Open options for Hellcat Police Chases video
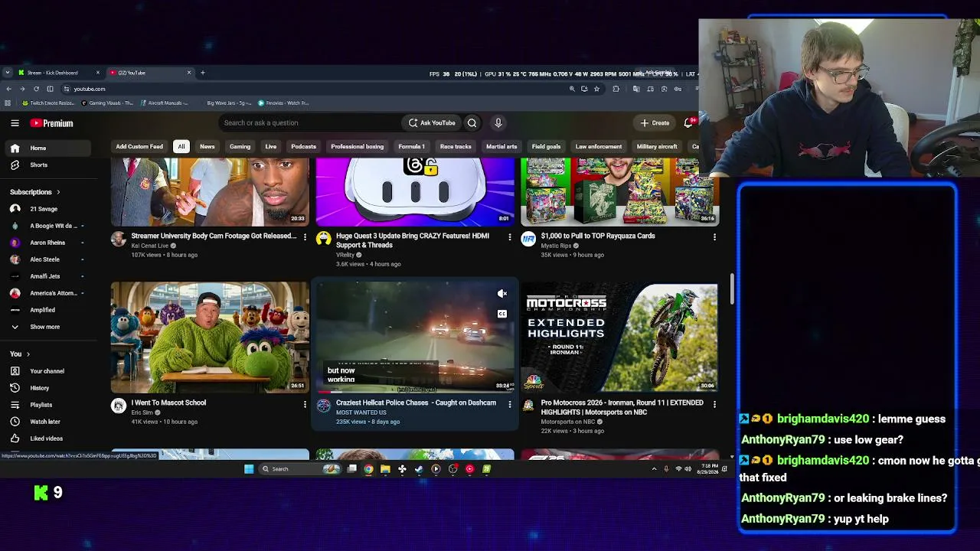The image size is (980, 551). click(x=510, y=404)
